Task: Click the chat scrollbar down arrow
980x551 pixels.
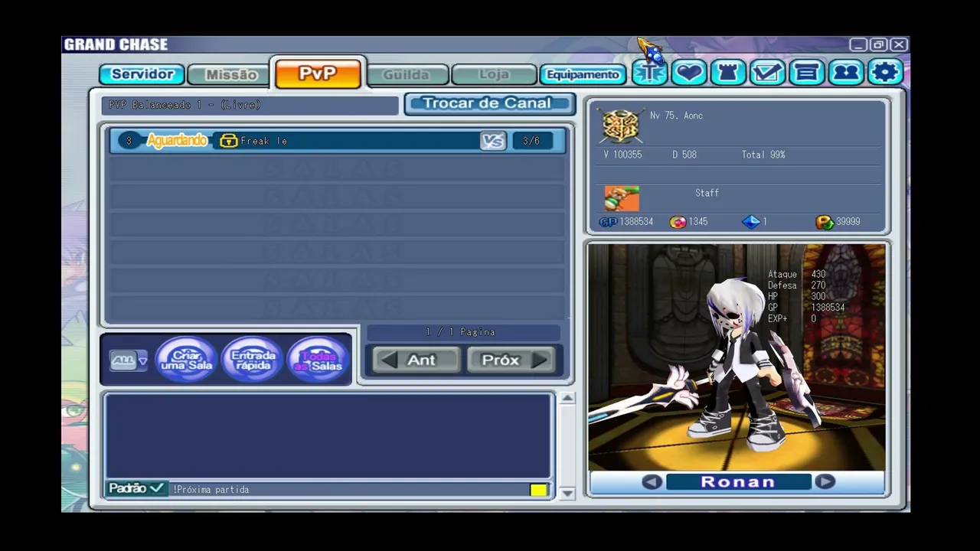Action: [567, 494]
